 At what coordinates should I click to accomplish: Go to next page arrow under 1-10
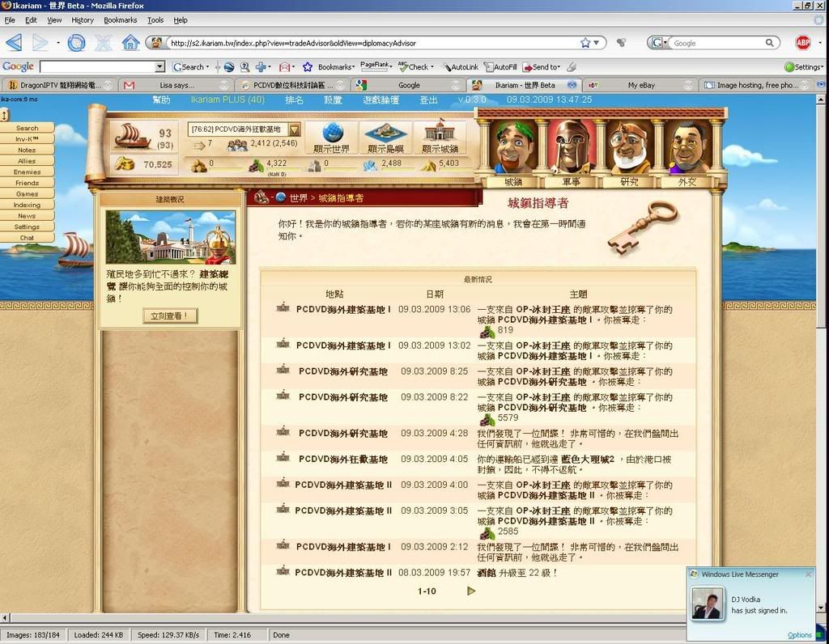pyautogui.click(x=471, y=591)
